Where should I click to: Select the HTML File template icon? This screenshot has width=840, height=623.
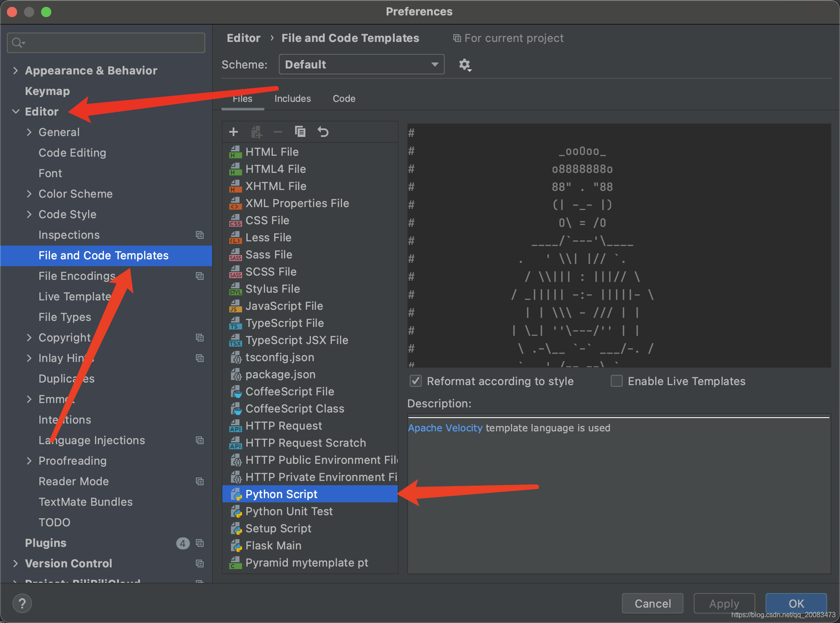point(236,152)
